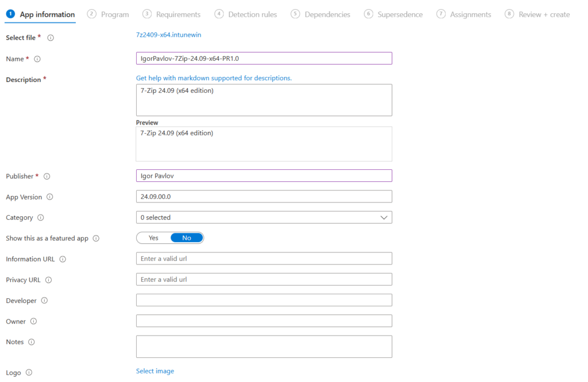Go to Review + create
This screenshot has height=382, width=588.
(543, 14)
